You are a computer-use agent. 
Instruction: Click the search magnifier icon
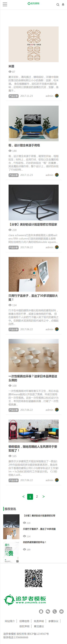pyautogui.click(x=58, y=5)
